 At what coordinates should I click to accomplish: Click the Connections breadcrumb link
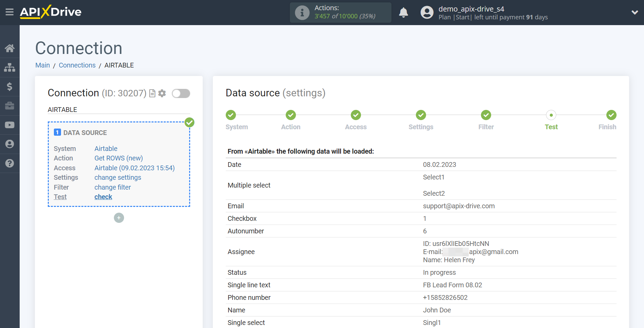click(77, 65)
